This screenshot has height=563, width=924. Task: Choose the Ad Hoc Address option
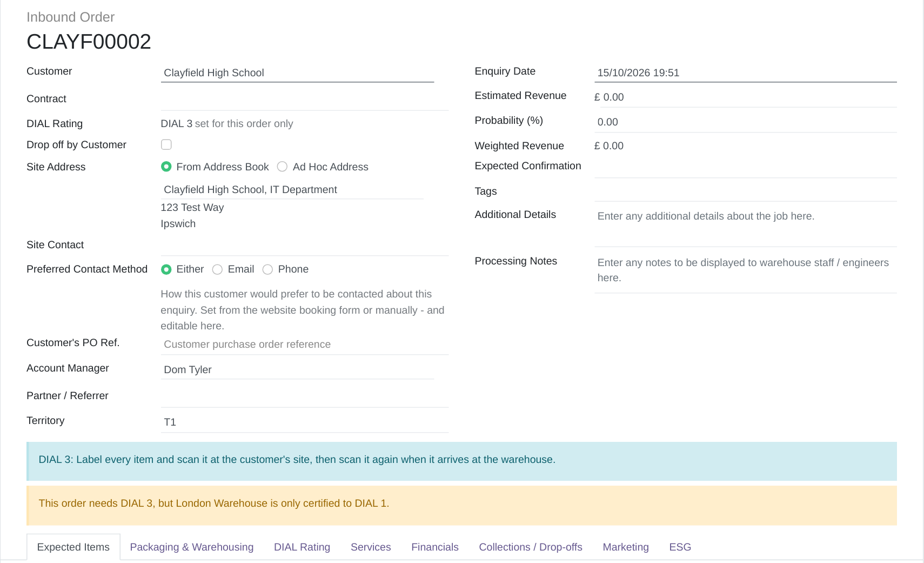click(x=282, y=167)
